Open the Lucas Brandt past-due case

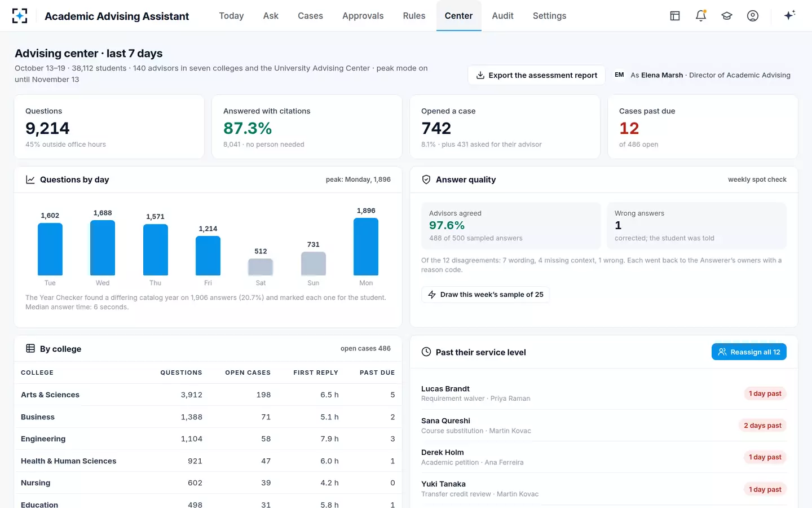[x=604, y=393]
